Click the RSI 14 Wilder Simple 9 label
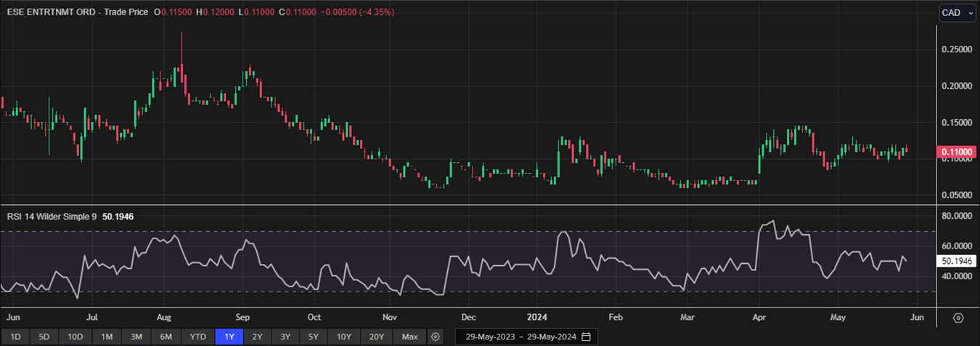 51,217
